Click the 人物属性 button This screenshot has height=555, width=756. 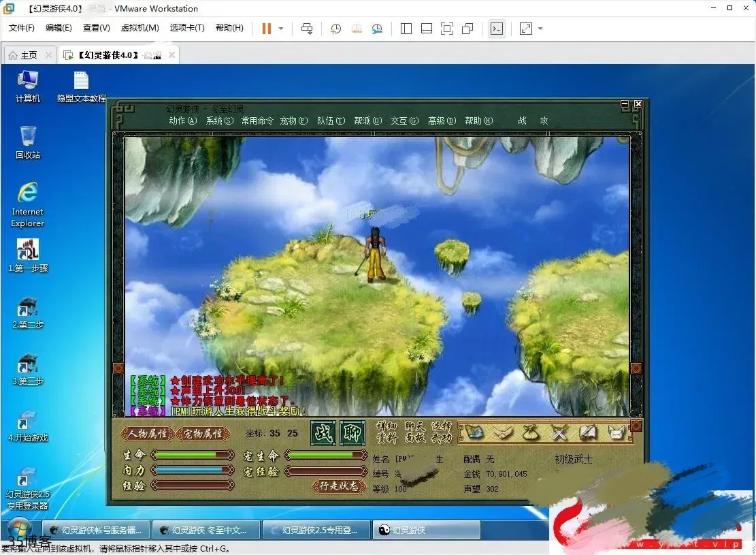click(x=147, y=433)
